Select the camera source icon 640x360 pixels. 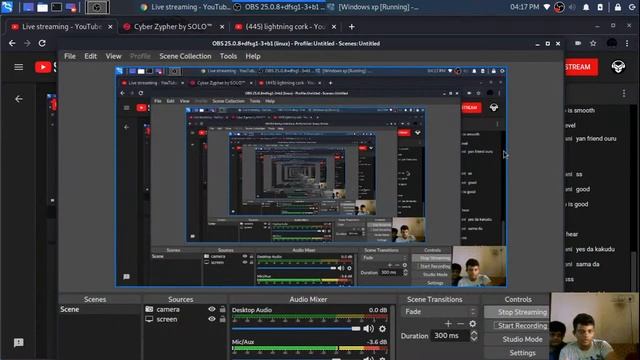tap(149, 309)
